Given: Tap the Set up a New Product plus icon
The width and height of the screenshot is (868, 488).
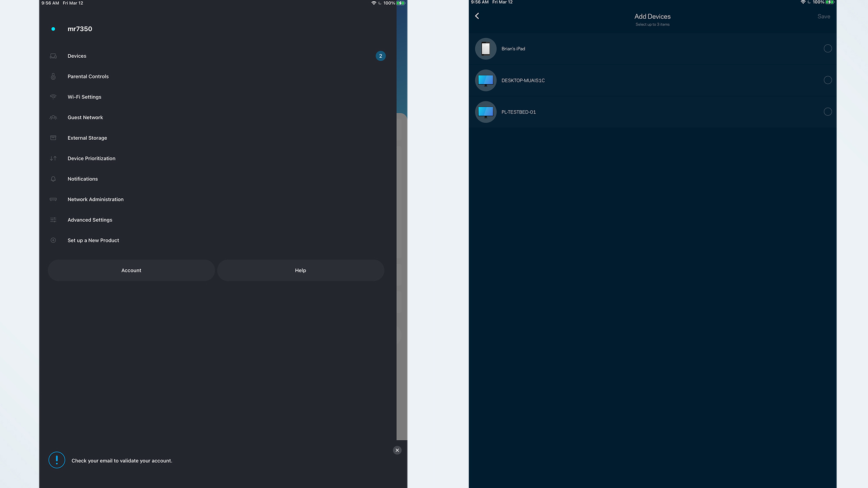Looking at the screenshot, I should [x=53, y=240].
